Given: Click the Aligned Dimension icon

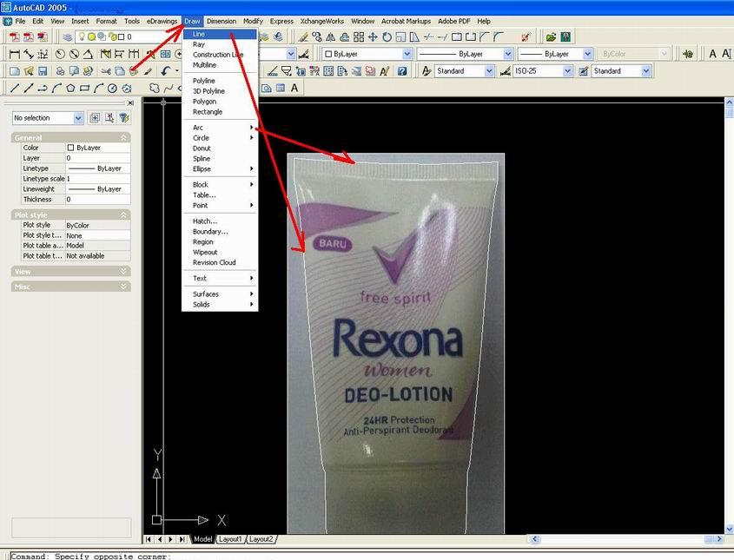Looking at the screenshot, I should (29, 54).
